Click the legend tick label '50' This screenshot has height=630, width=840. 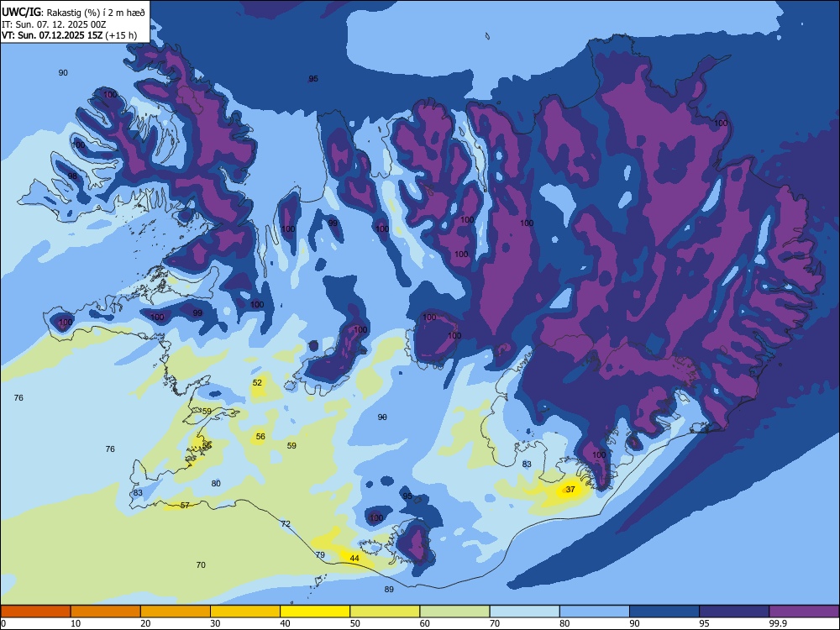click(x=354, y=623)
